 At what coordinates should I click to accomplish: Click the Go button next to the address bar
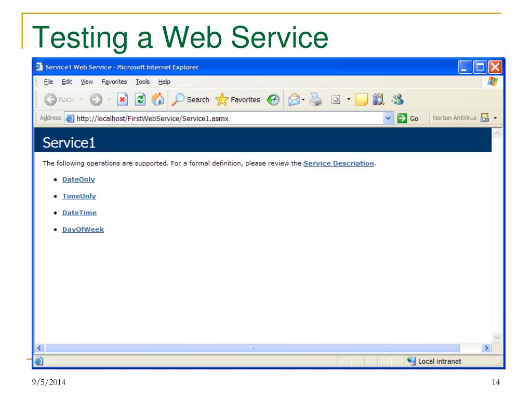point(408,118)
